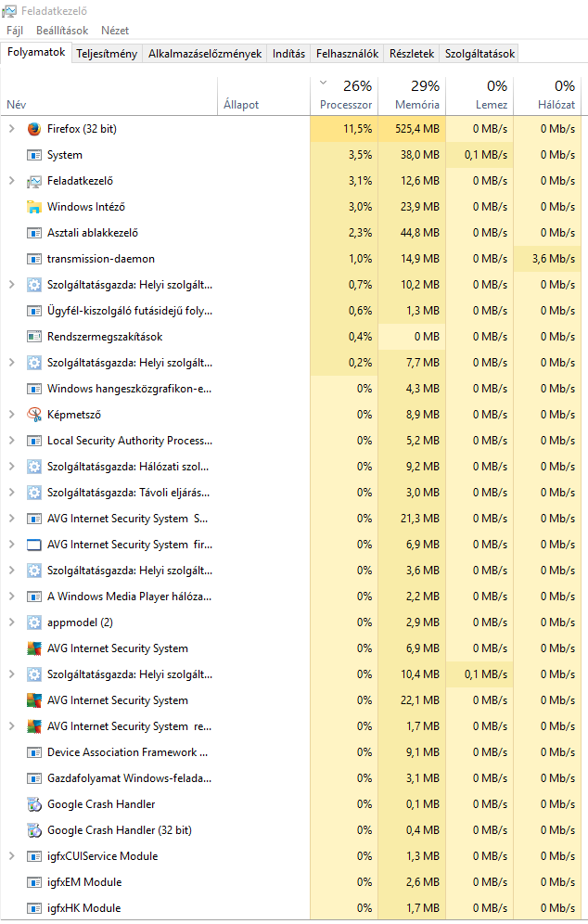Viewport: 588px width, 924px height.
Task: Sort by the Név column header
Action: click(x=109, y=96)
